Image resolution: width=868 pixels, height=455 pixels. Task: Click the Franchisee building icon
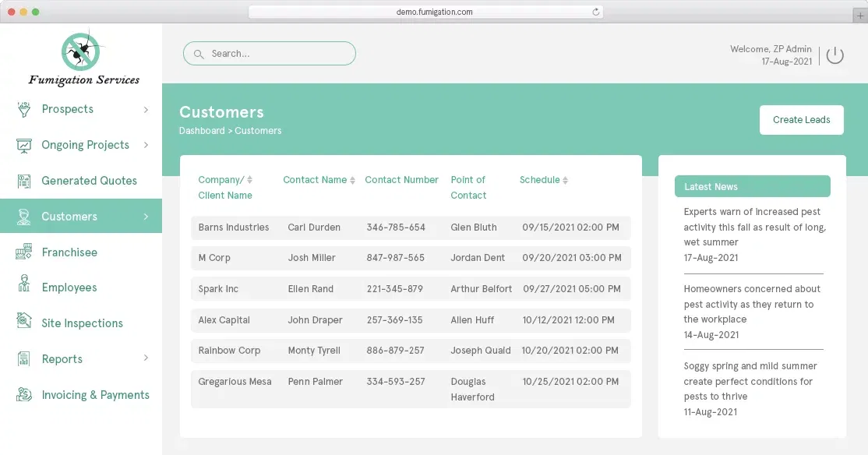coord(24,252)
